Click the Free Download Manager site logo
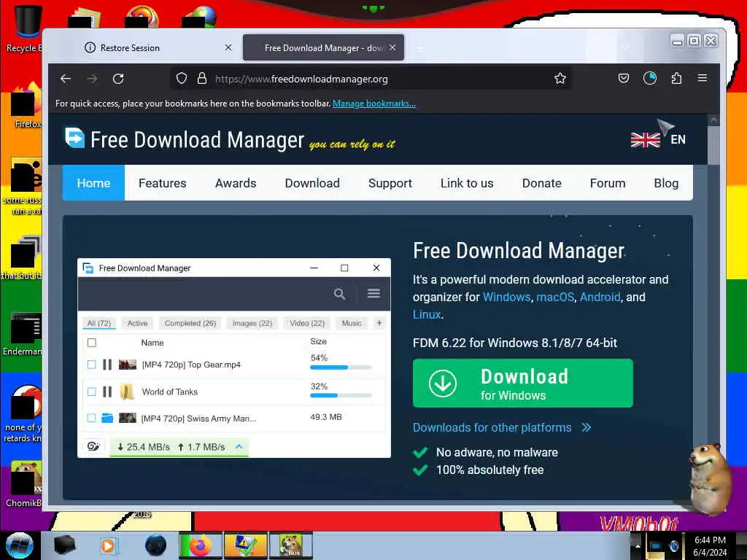 [75, 138]
